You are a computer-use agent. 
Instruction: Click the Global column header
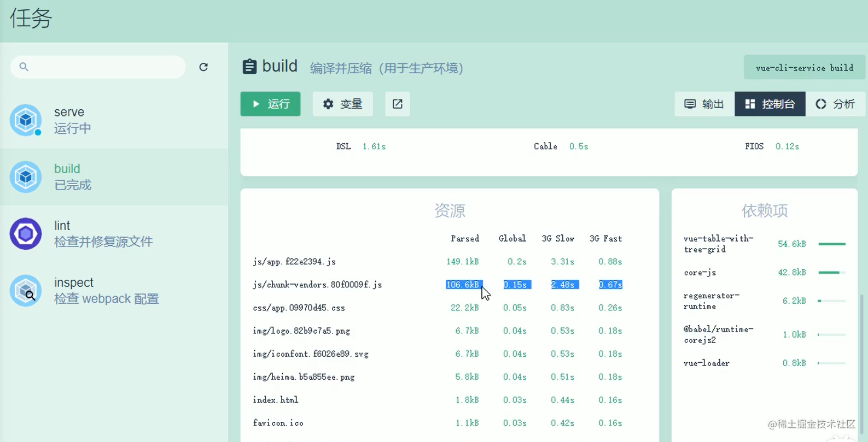tap(512, 239)
